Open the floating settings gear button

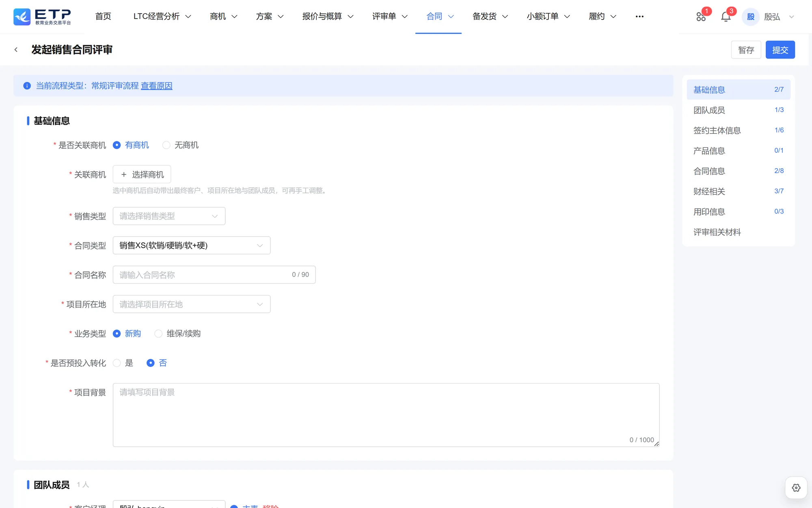(796, 488)
